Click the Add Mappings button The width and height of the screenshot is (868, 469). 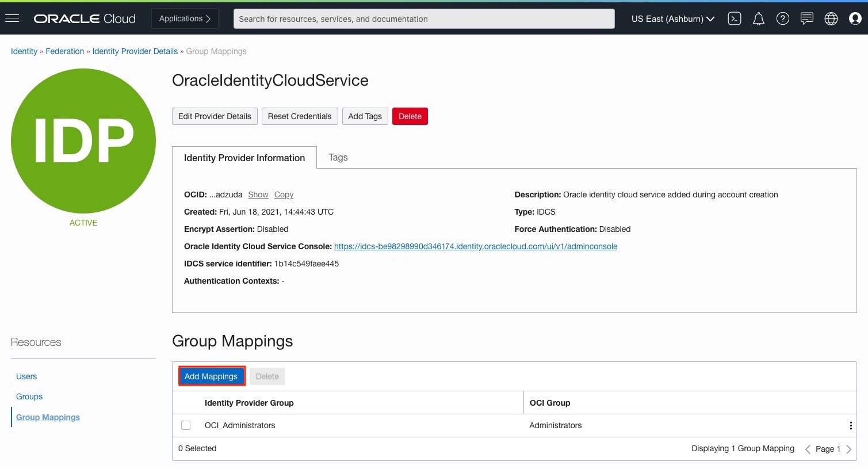[x=211, y=376]
